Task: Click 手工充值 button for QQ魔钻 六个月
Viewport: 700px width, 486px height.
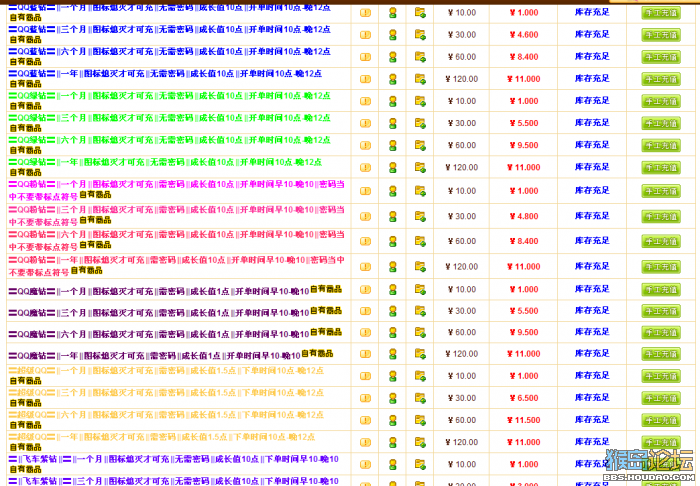Action: (x=661, y=332)
